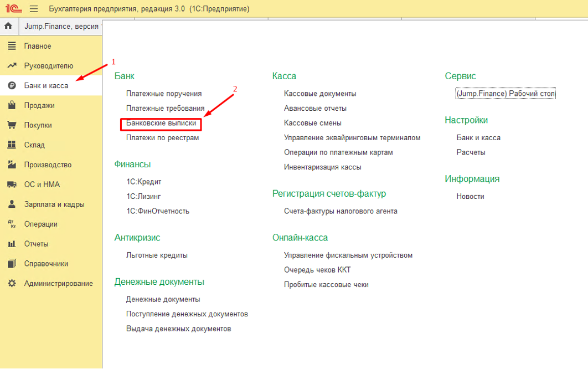Open the hamburger main menu

click(x=34, y=9)
